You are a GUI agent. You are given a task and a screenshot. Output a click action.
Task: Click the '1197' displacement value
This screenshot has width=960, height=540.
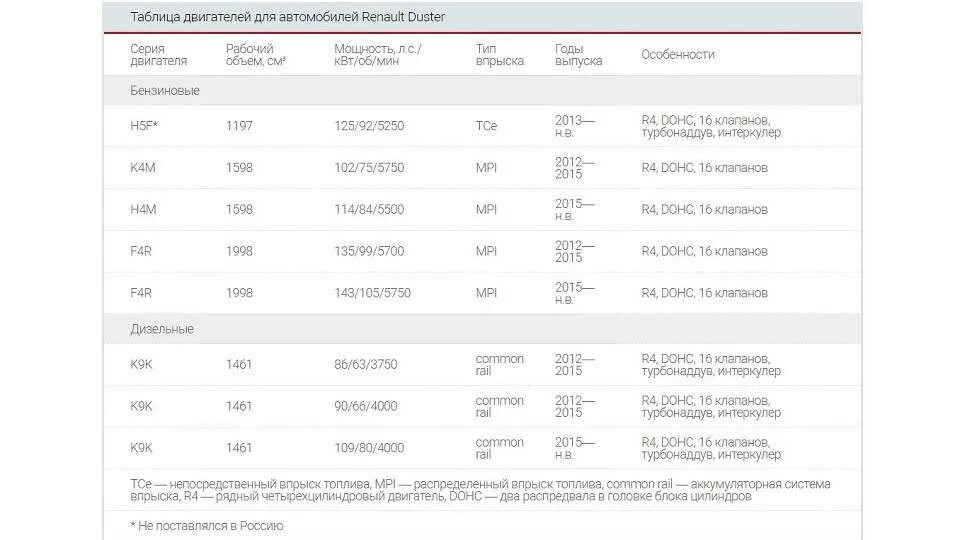[x=239, y=126]
